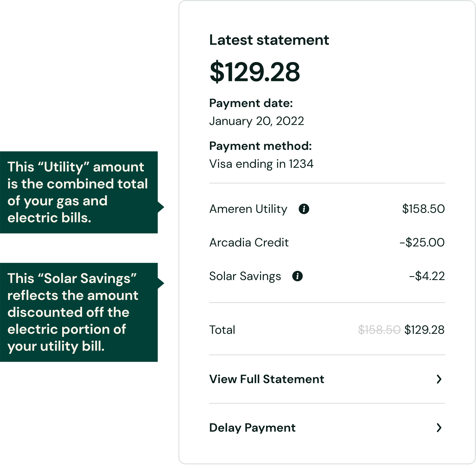476x465 pixels.
Task: Click the Delay Payment chevron arrow
Action: click(x=439, y=428)
